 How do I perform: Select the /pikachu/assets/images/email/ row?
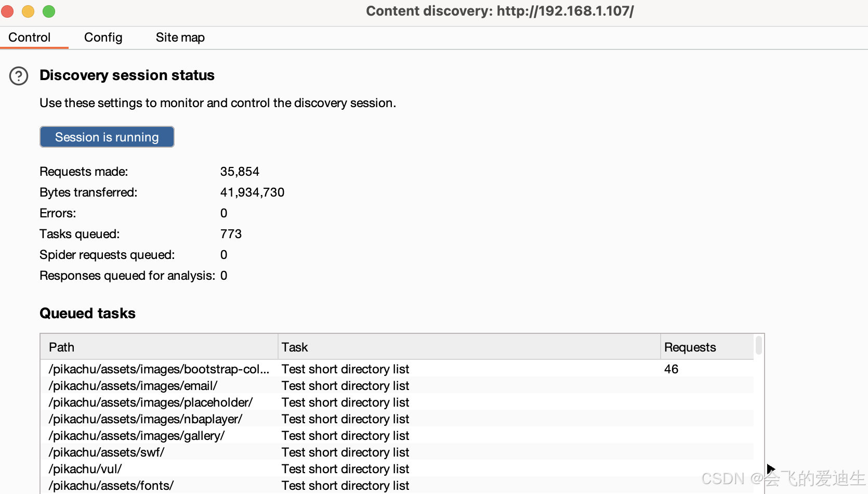coord(397,385)
